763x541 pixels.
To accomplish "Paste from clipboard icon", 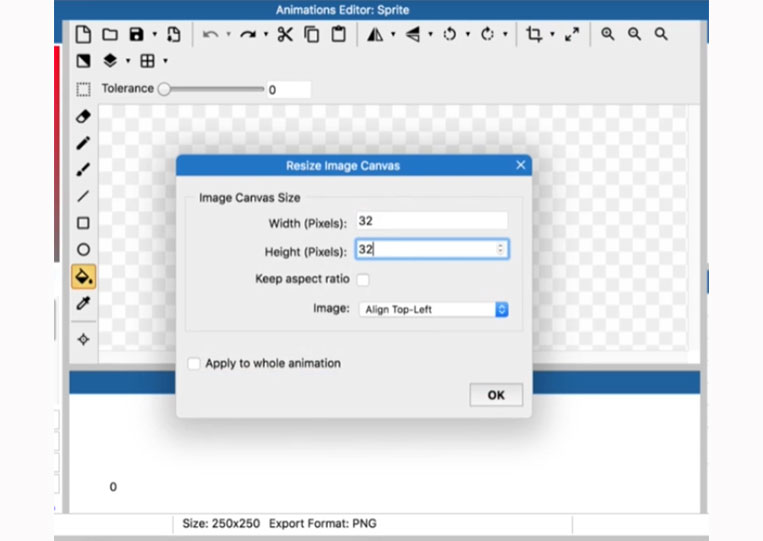I will click(x=339, y=35).
